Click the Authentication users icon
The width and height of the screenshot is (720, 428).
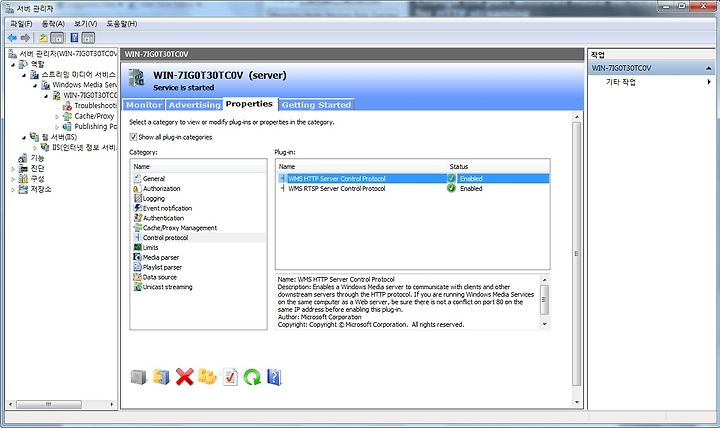[x=137, y=218]
